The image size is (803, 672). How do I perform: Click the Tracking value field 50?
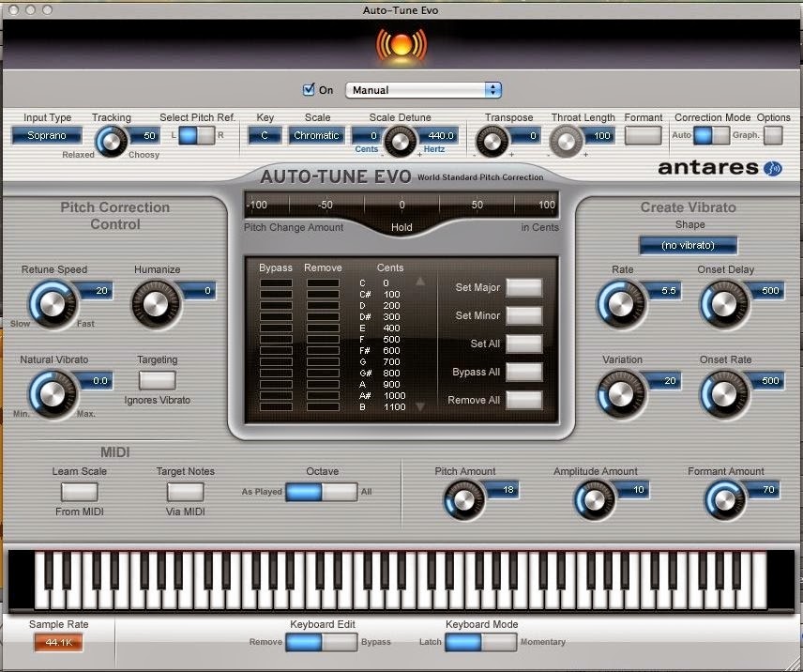coord(146,136)
